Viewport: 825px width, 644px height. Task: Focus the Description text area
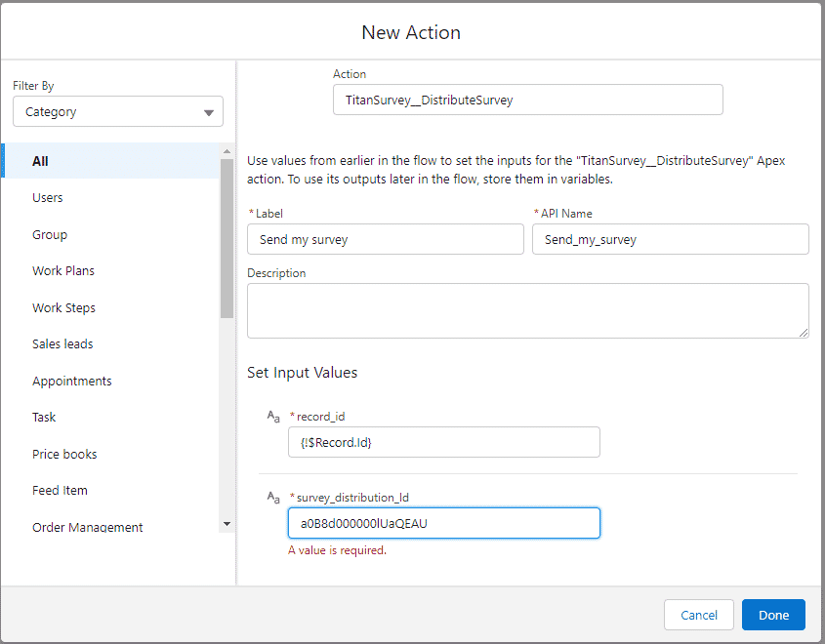527,311
